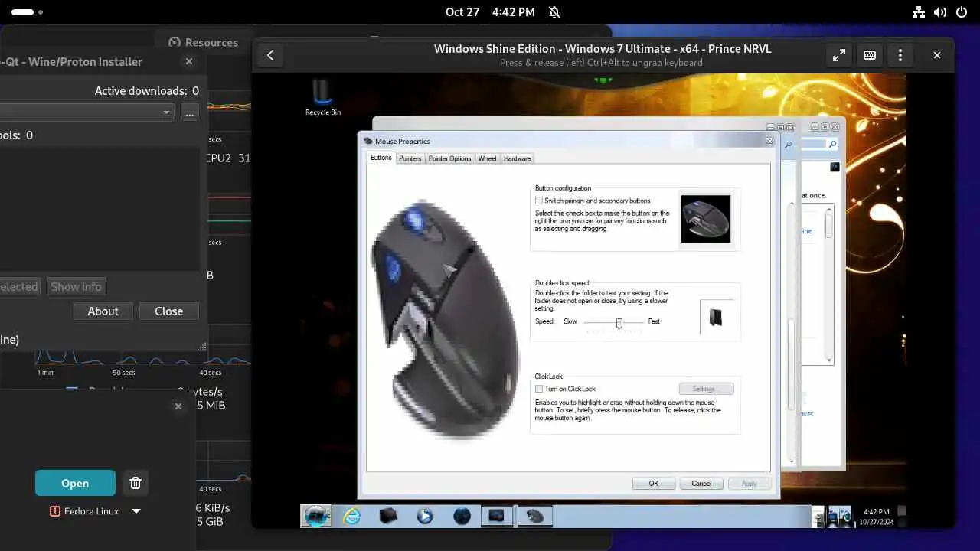This screenshot has width=980, height=551.
Task: Click the Show info button
Action: click(x=76, y=286)
